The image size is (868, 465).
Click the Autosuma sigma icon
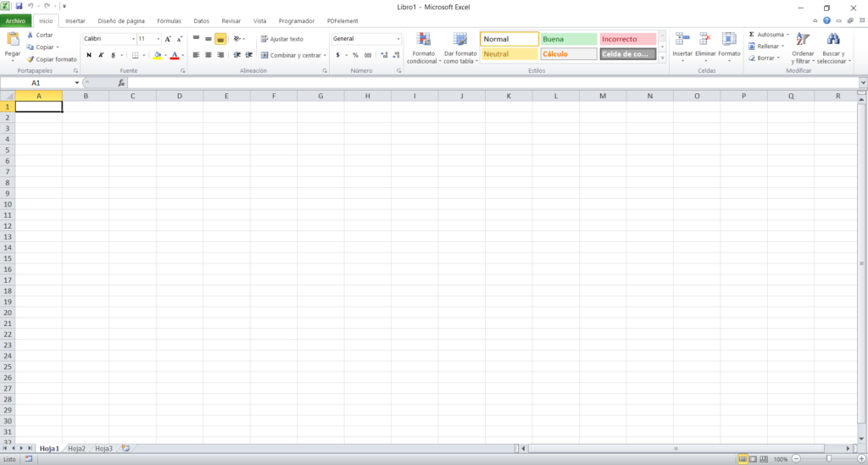tap(752, 35)
